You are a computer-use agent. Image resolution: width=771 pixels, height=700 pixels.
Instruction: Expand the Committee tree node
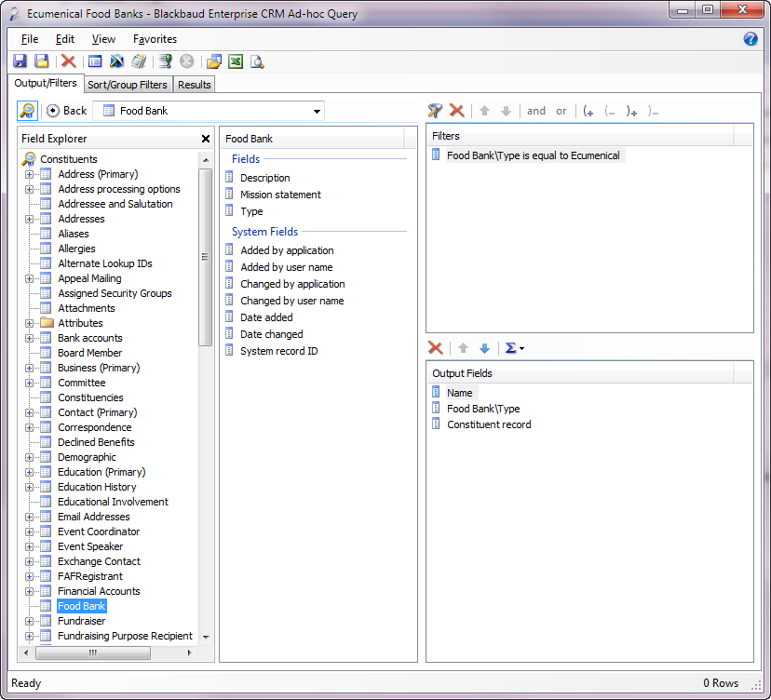pos(30,383)
